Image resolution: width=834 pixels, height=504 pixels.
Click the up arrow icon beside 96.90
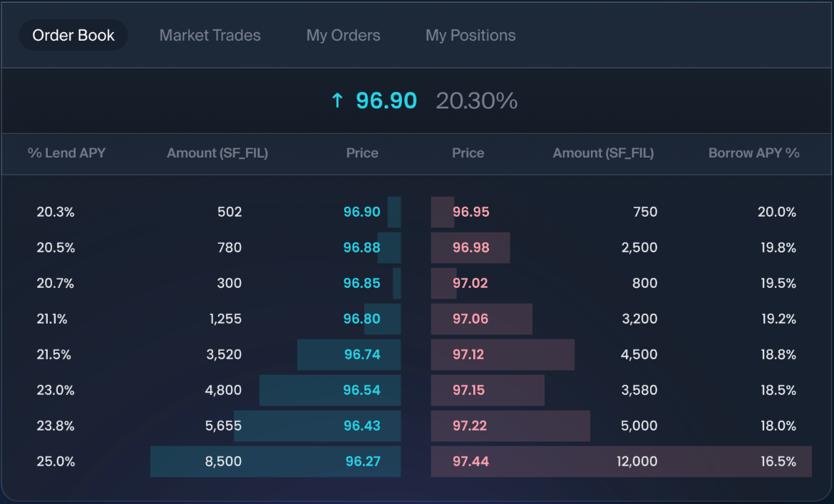(337, 101)
